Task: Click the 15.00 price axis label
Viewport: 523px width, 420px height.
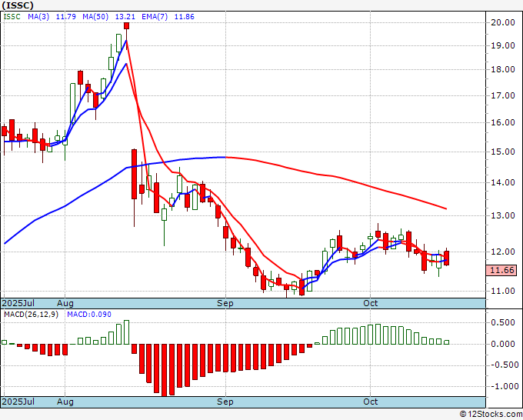Action: pyautogui.click(x=503, y=152)
